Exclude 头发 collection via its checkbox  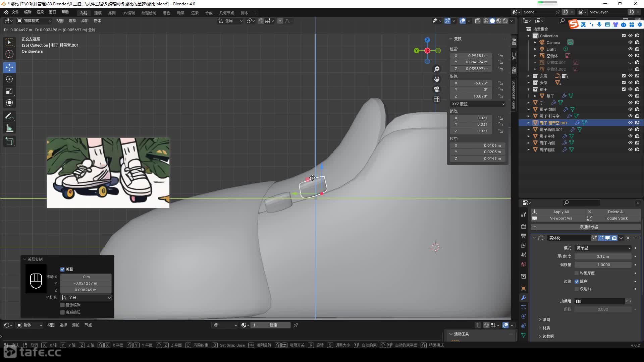(624, 76)
